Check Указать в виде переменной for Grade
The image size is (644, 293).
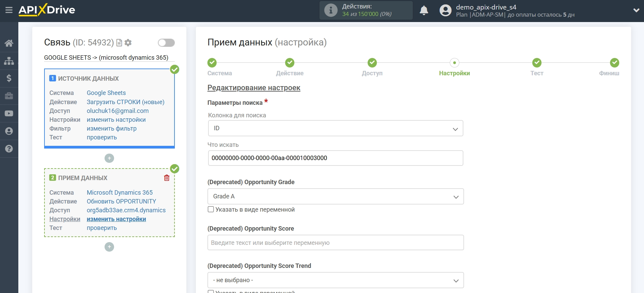(x=211, y=210)
